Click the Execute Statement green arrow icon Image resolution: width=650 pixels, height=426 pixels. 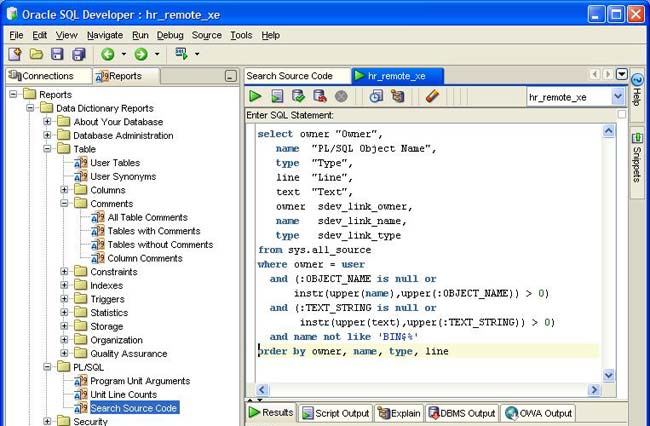click(256, 97)
